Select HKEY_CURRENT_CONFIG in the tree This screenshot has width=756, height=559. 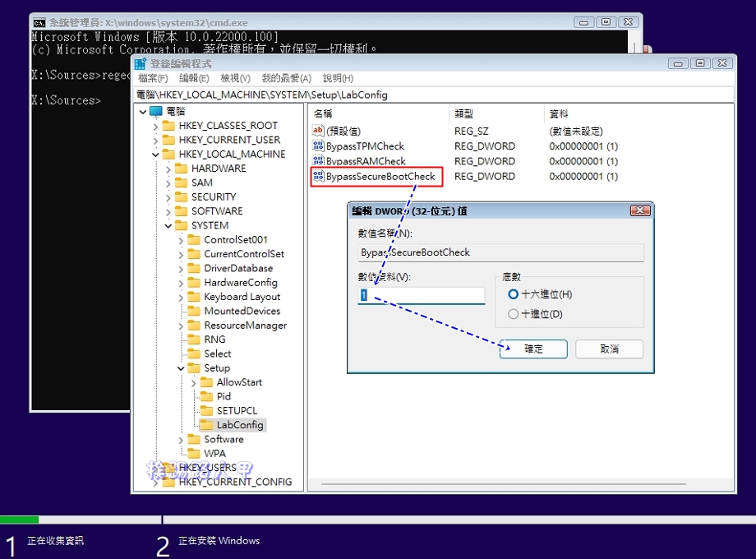click(235, 482)
